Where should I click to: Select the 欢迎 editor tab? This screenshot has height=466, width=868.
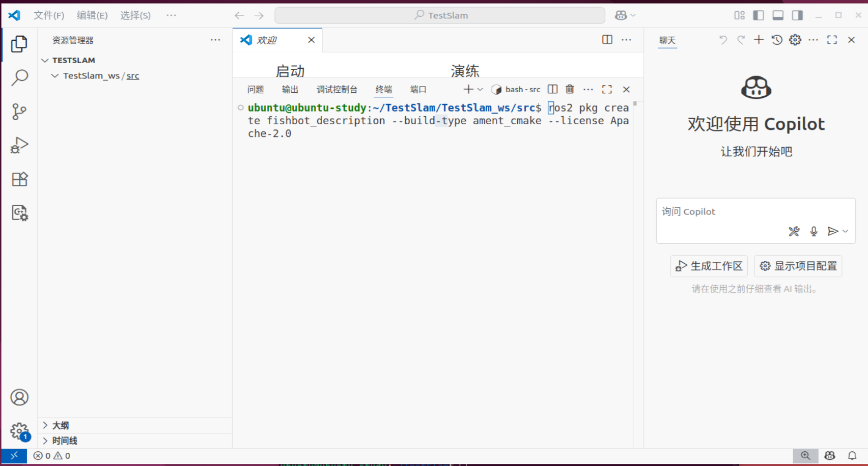(x=277, y=40)
